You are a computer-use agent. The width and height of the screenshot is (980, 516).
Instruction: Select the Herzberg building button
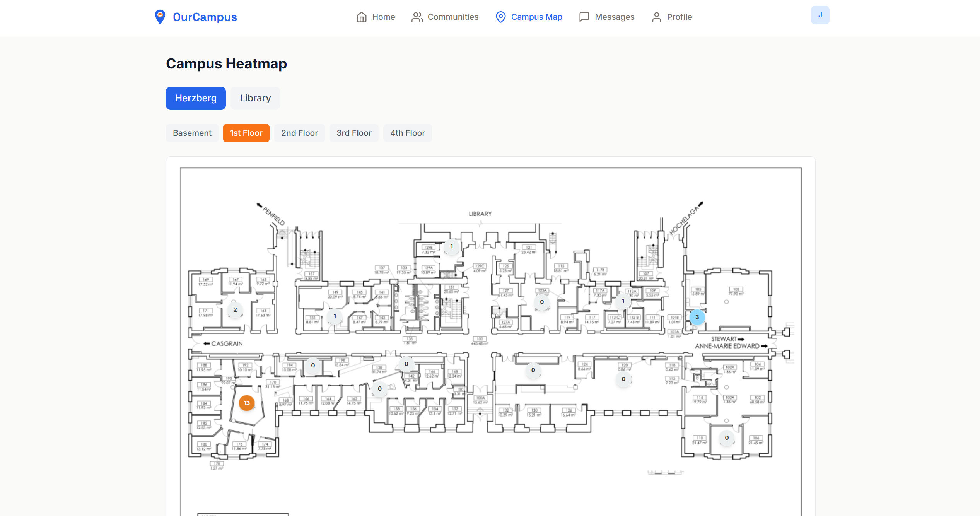pyautogui.click(x=196, y=98)
